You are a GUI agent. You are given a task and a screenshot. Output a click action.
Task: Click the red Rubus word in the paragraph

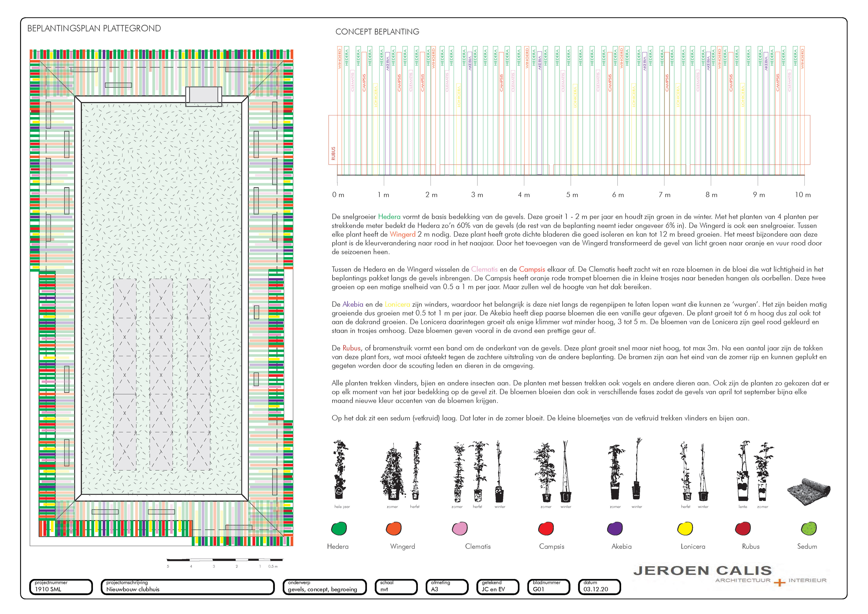351,348
